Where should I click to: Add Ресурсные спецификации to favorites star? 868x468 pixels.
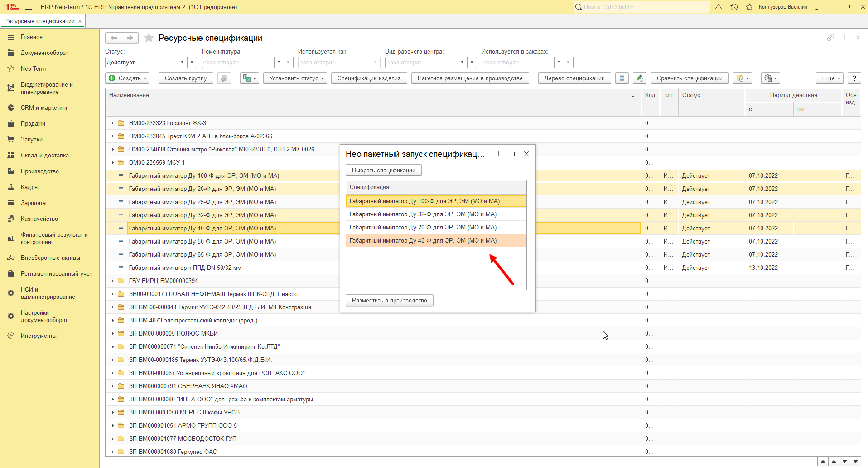[x=149, y=38]
